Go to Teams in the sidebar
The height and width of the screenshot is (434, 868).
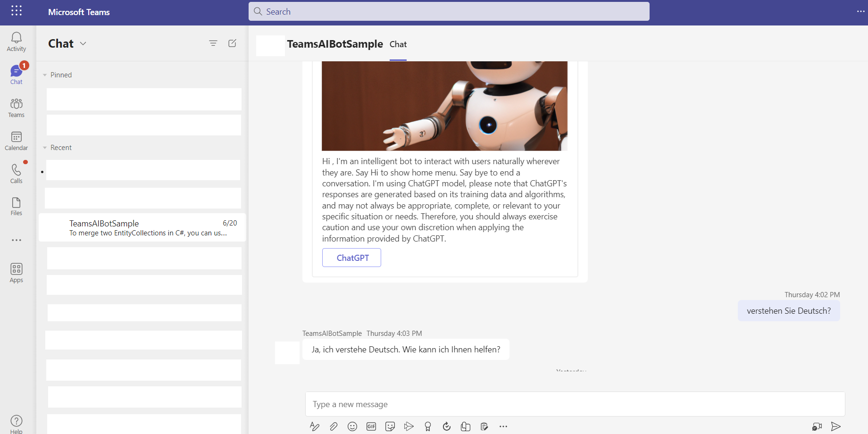coord(17,108)
